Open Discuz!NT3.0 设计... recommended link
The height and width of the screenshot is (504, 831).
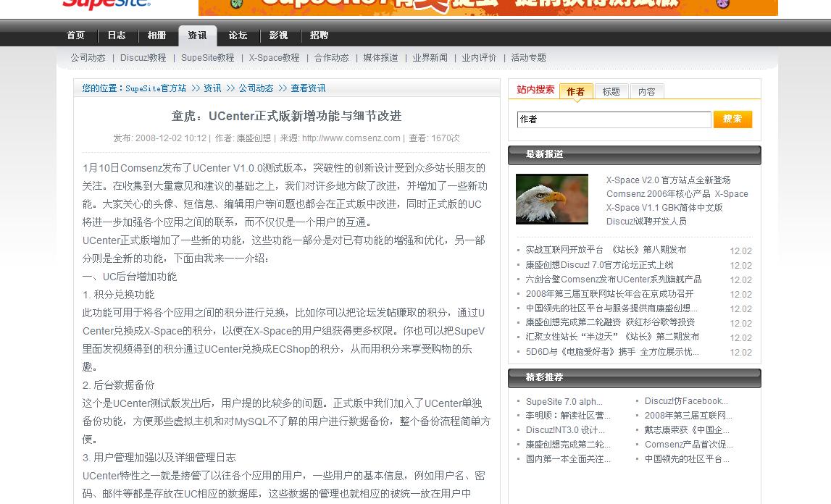click(565, 430)
